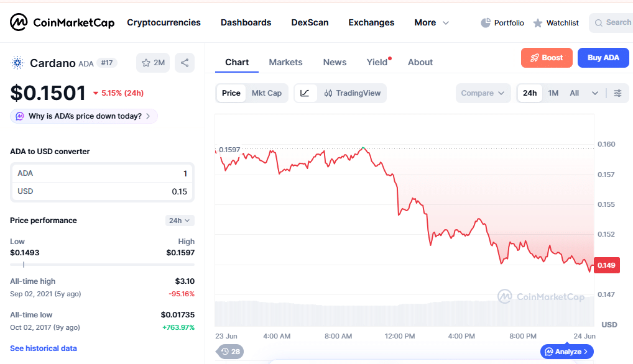Open chart settings sliders icon
Image resolution: width=633 pixels, height=364 pixels.
pyautogui.click(x=617, y=93)
